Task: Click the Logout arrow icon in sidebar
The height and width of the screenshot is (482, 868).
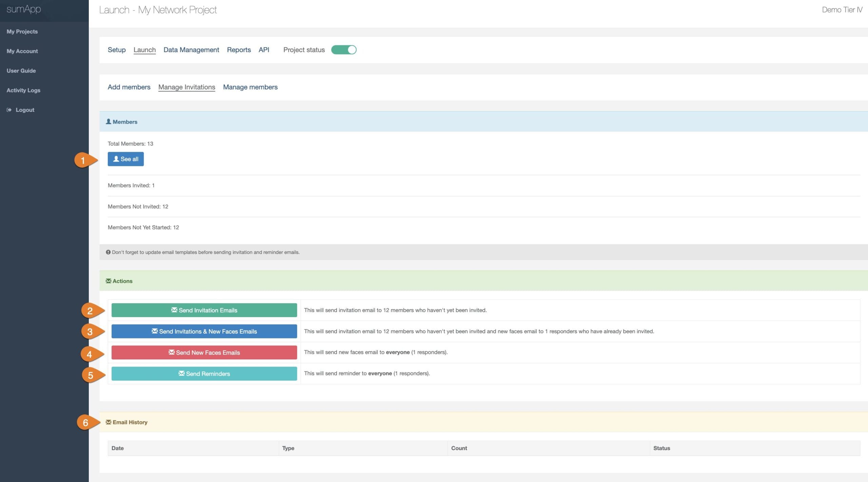Action: (x=9, y=110)
